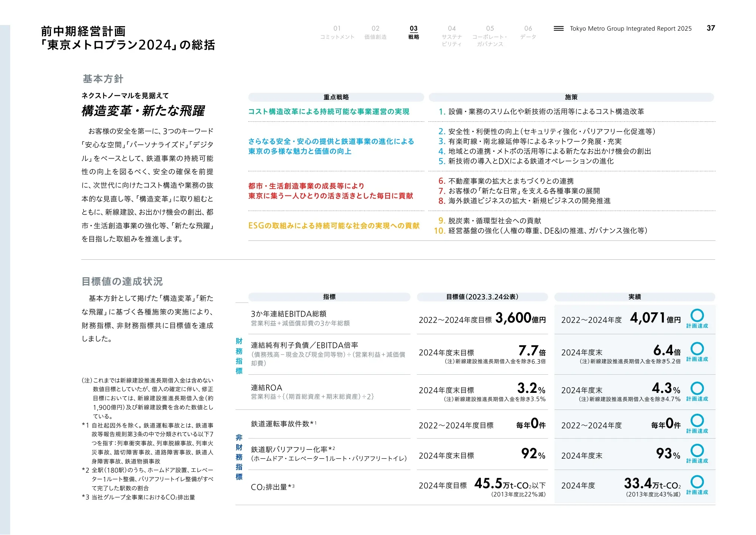The image size is (756, 535).
Task: Click the achievement circle for 6.4倍 result
Action: coord(697,349)
